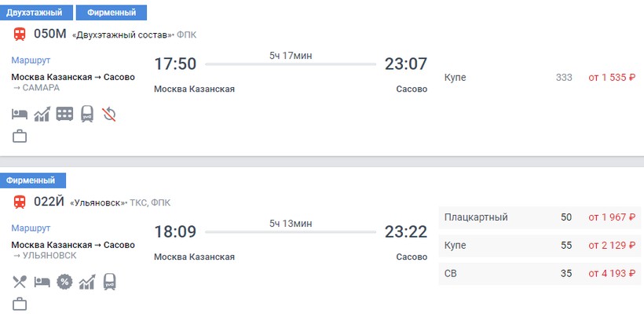
Task: Choose the СВ class from 4 193 ₽
Action: (x=541, y=274)
